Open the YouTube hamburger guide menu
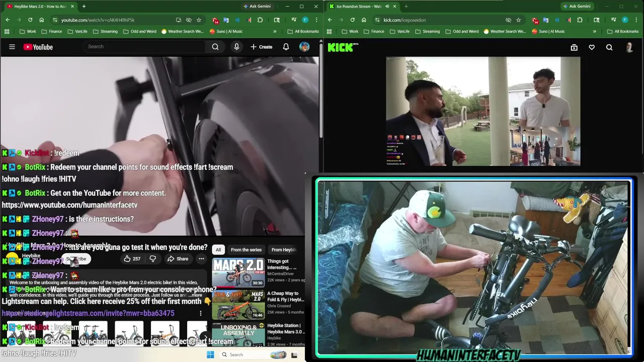 pos(12,47)
